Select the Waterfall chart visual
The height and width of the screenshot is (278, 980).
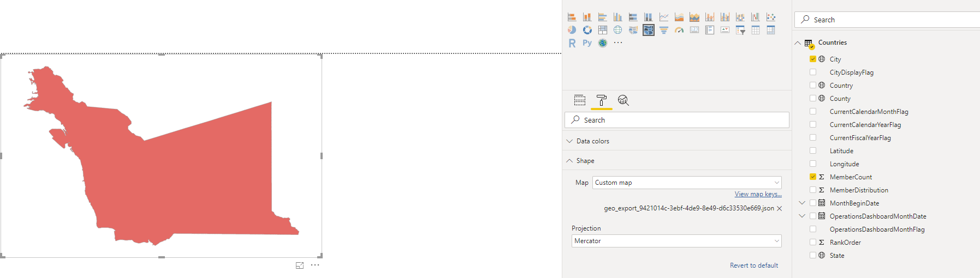tap(755, 17)
